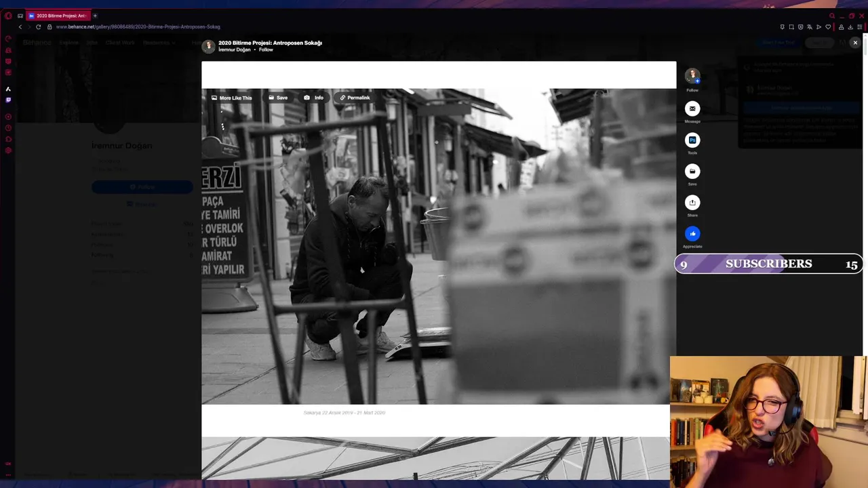Click the second project image below

coord(435,458)
